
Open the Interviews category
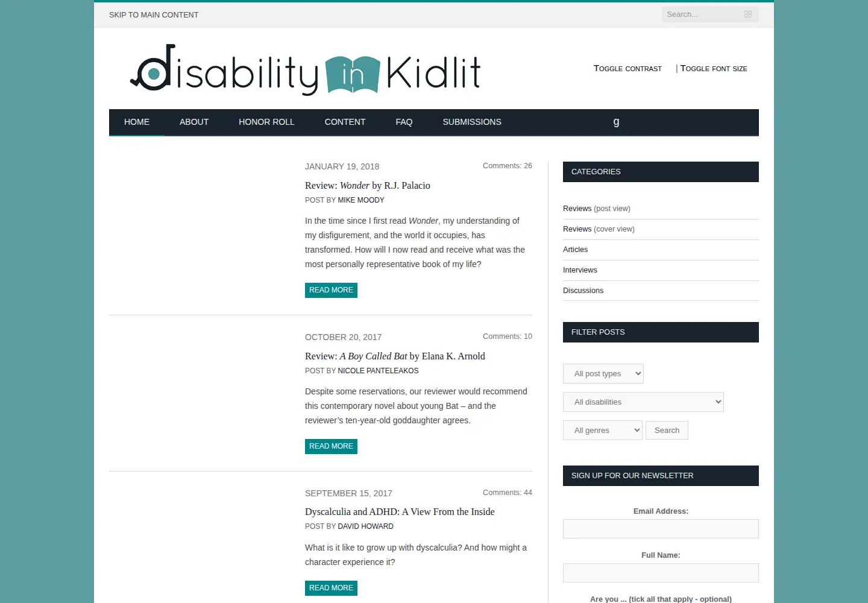[580, 270]
